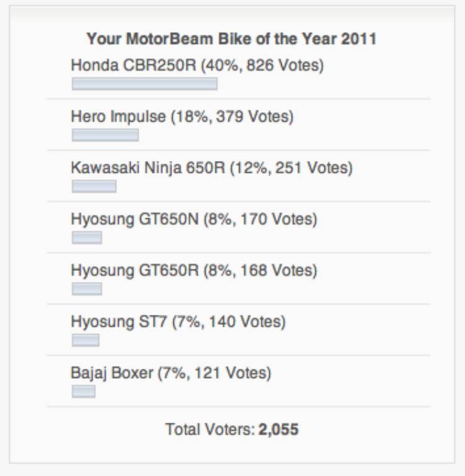Click the 826 Votes count
Screen dimensions: 465x476
coord(282,65)
